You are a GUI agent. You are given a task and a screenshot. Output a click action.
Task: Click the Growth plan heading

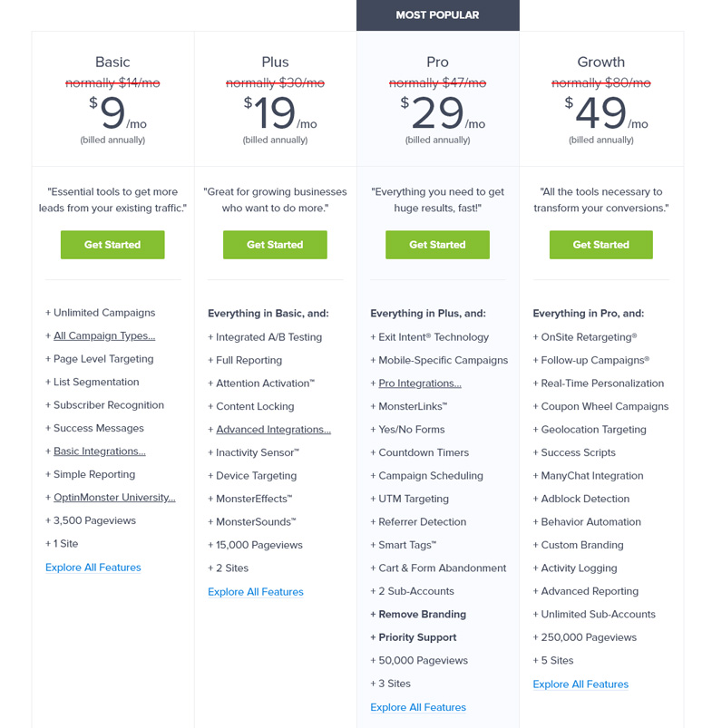[600, 63]
